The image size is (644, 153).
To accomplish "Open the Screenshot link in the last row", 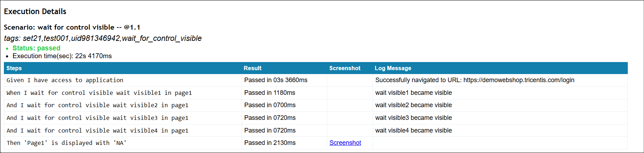I will click(345, 143).
